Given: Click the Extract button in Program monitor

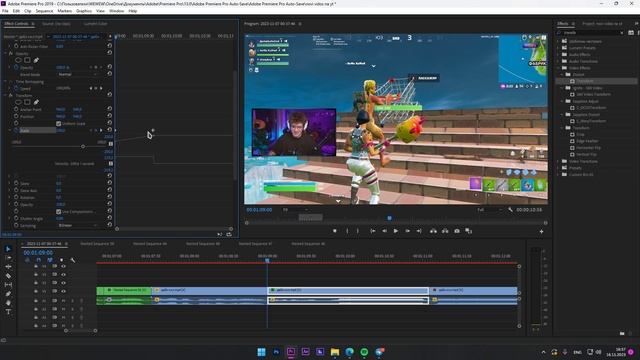Looking at the screenshot, I should (445, 231).
